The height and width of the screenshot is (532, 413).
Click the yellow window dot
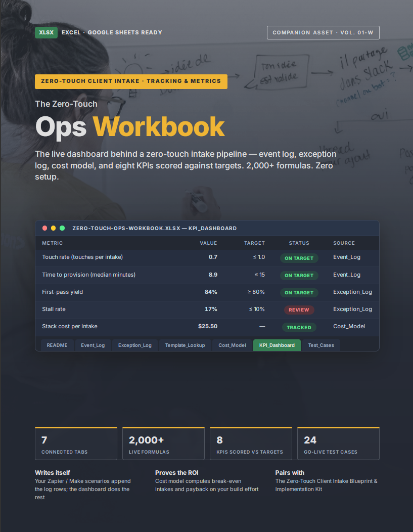(x=53, y=228)
